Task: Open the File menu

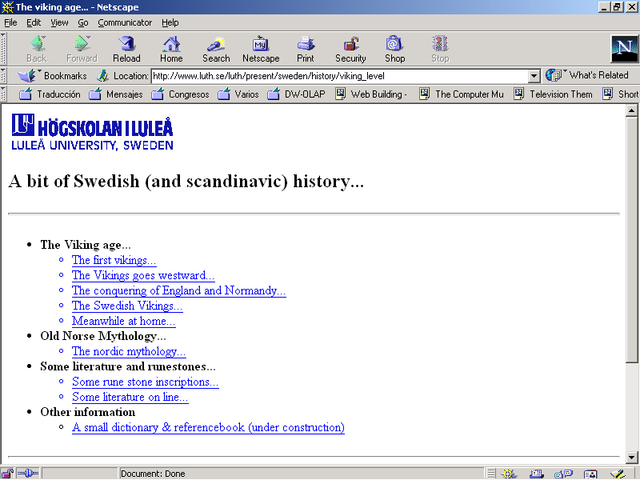Action: click(x=11, y=23)
